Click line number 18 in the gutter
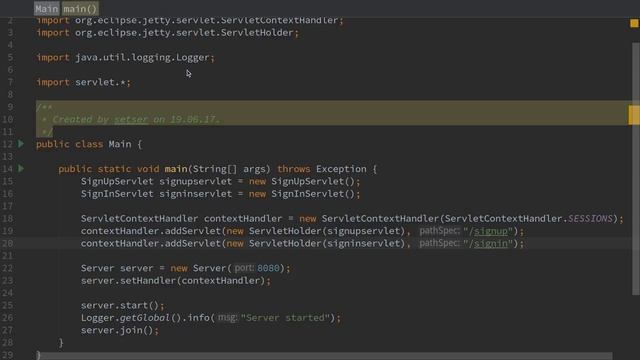The width and height of the screenshot is (640, 360). pyautogui.click(x=7, y=218)
